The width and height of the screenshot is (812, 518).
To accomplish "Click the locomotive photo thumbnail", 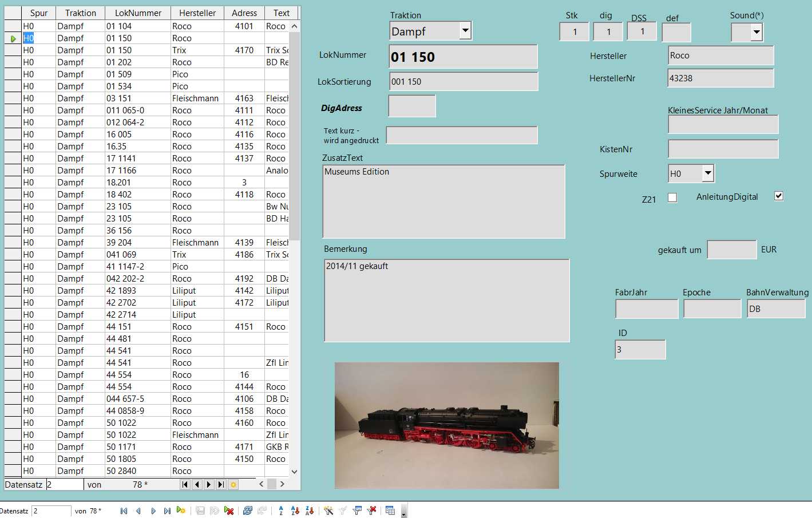I will click(x=446, y=425).
